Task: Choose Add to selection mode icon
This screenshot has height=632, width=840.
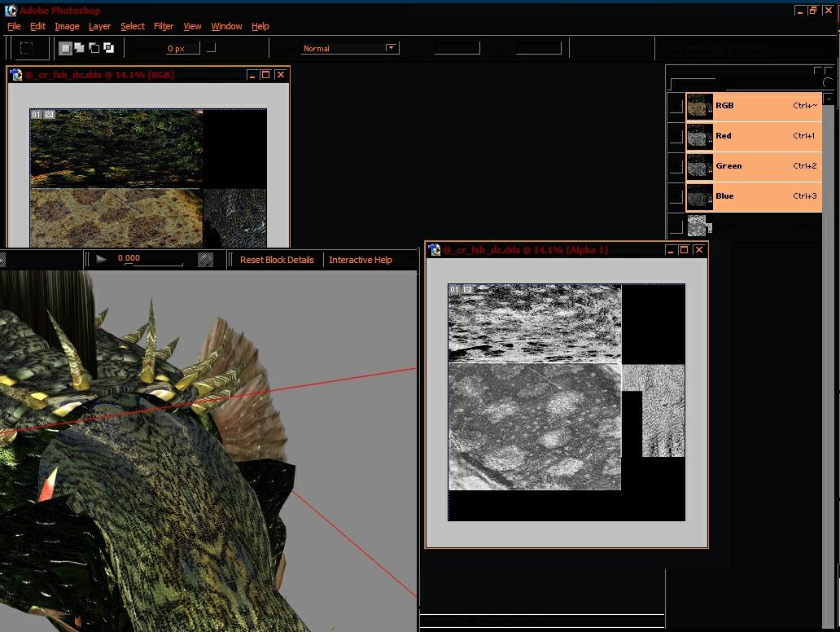Action: [x=80, y=48]
